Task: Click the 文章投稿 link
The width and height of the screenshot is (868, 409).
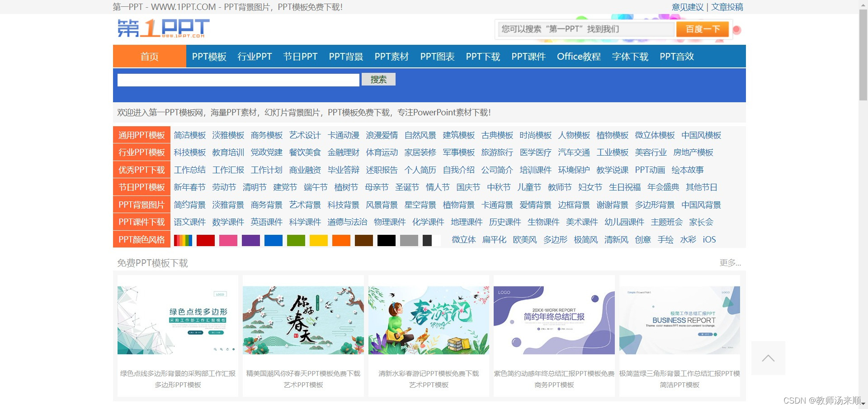Action: pos(726,7)
